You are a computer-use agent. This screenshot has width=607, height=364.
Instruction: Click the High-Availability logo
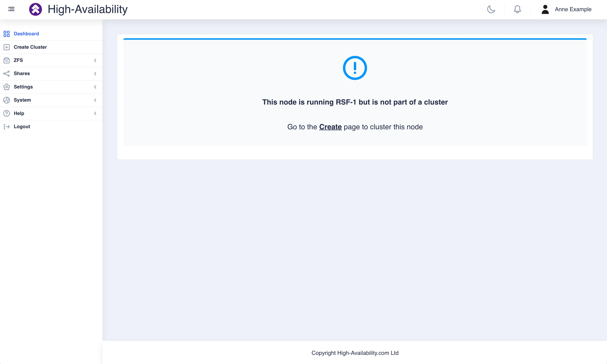(36, 9)
